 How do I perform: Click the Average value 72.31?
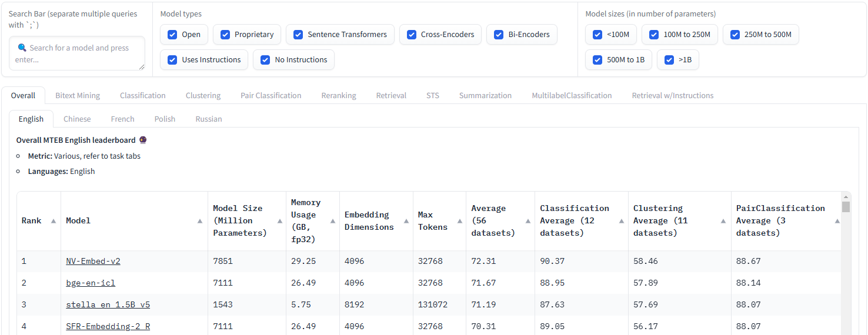click(x=483, y=261)
